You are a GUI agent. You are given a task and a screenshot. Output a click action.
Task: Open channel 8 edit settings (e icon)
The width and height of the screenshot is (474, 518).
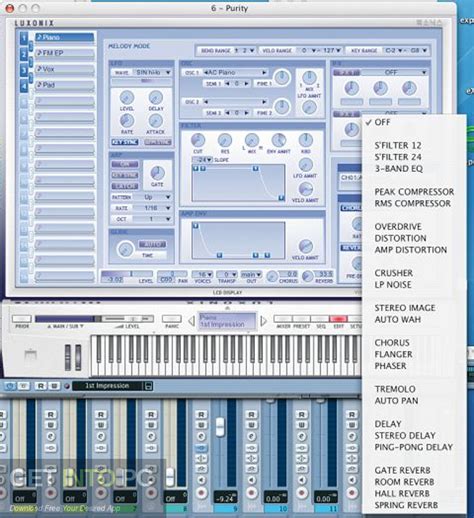[151, 436]
